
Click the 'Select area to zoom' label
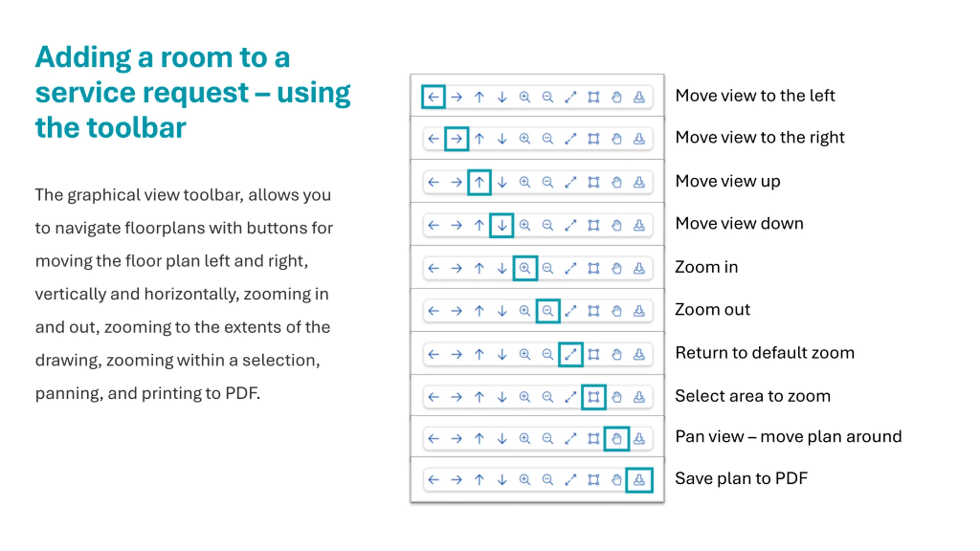point(753,396)
